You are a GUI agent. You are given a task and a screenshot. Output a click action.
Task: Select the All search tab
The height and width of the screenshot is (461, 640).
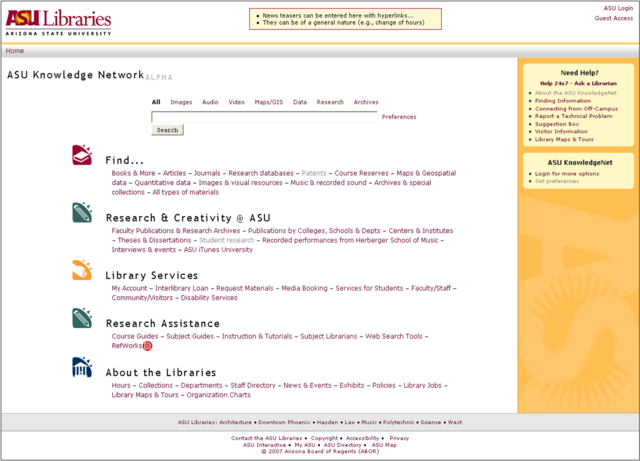[156, 102]
